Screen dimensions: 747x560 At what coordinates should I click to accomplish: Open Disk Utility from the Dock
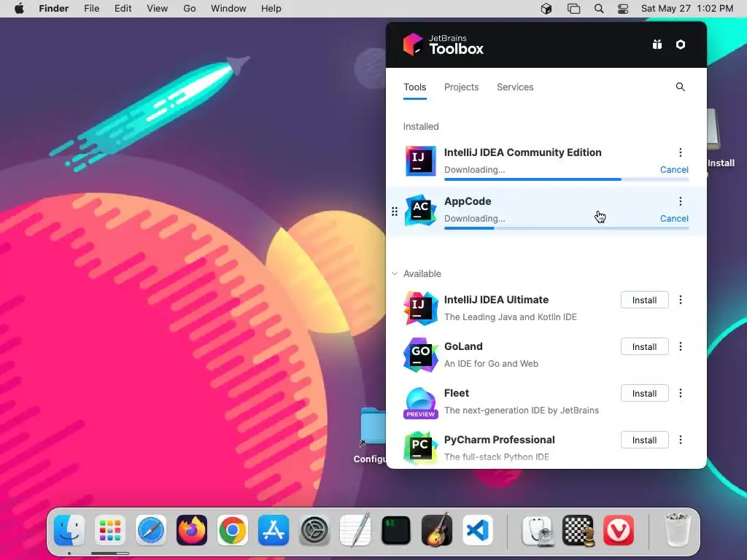pyautogui.click(x=537, y=530)
